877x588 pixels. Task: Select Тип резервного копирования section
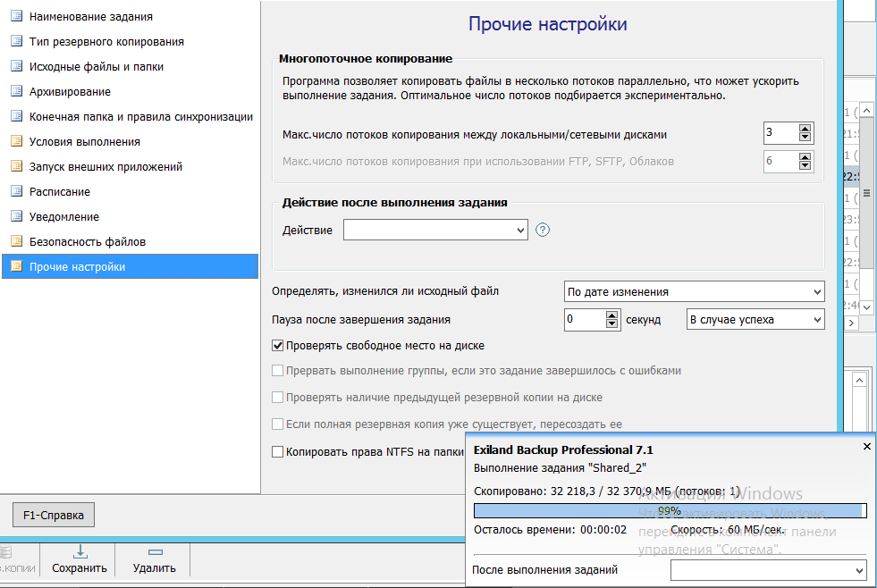[106, 41]
